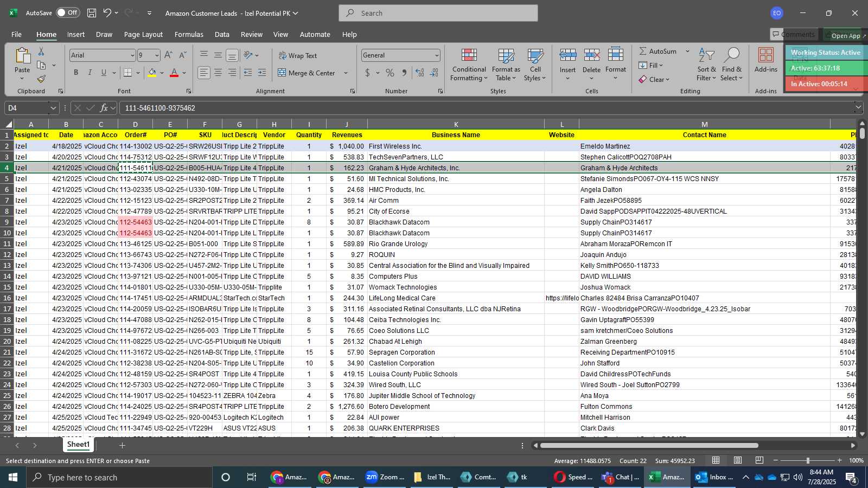The height and width of the screenshot is (488, 868).
Task: Click the Center horizontal alignment icon
Action: click(218, 73)
